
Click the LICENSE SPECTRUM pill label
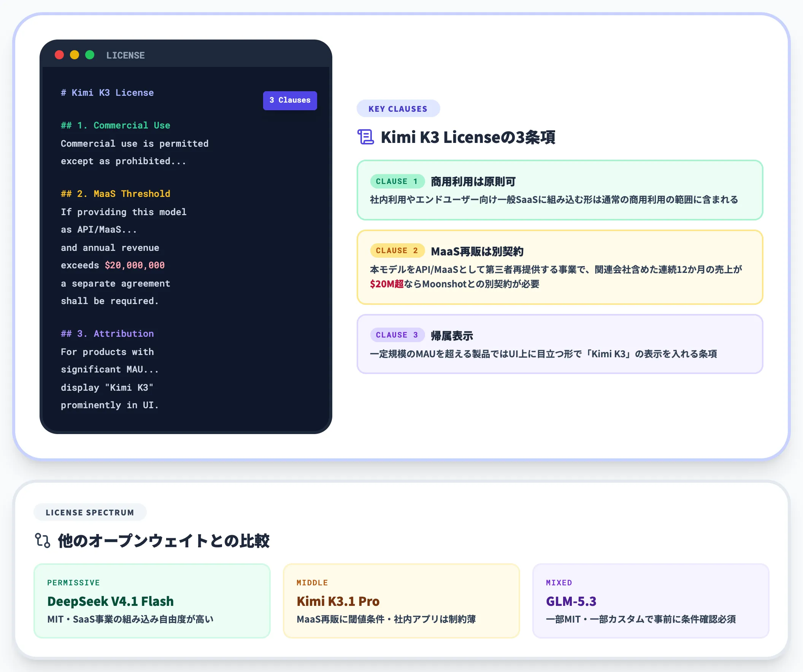pyautogui.click(x=90, y=512)
